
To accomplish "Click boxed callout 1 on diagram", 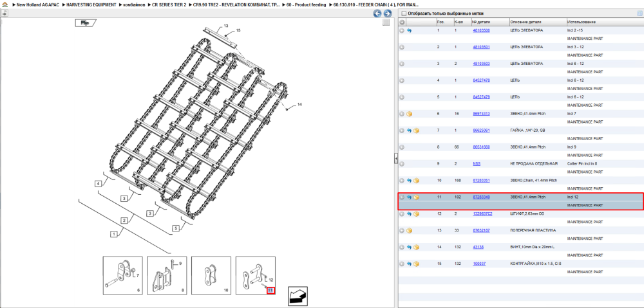I will tap(113, 234).
